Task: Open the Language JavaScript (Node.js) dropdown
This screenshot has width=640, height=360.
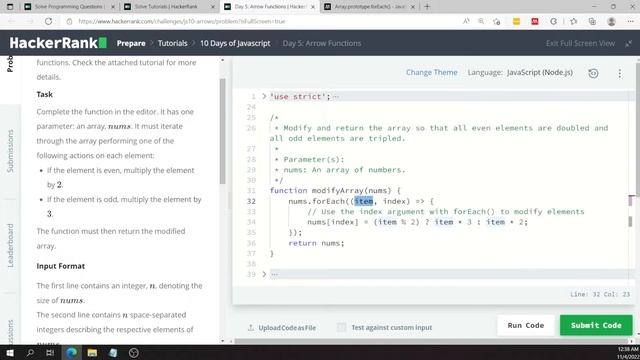Action: coord(540,73)
